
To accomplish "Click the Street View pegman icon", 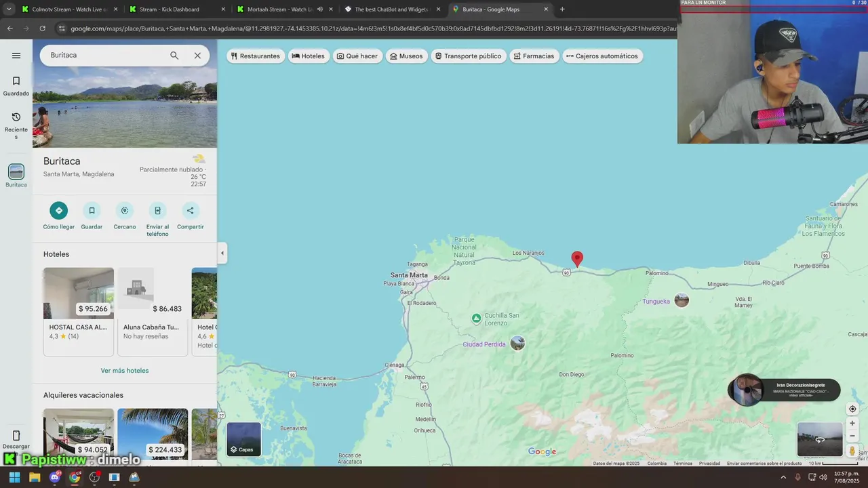I will click(852, 451).
